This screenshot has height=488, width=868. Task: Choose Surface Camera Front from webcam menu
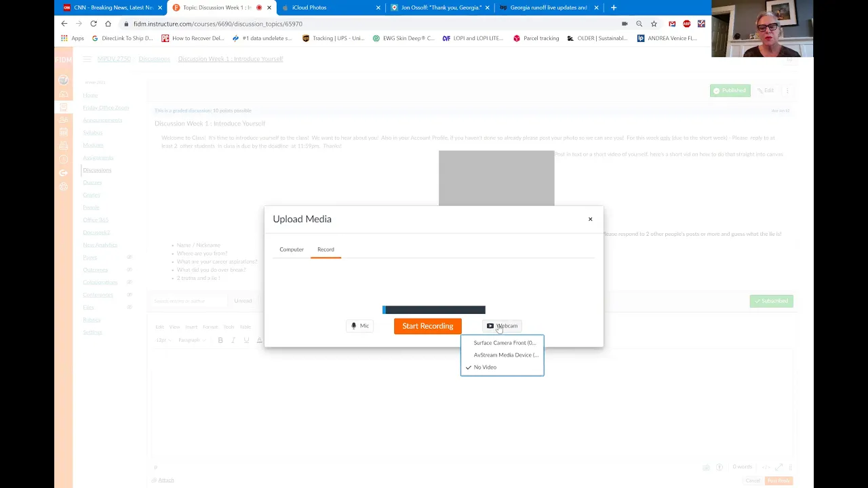[x=502, y=343]
